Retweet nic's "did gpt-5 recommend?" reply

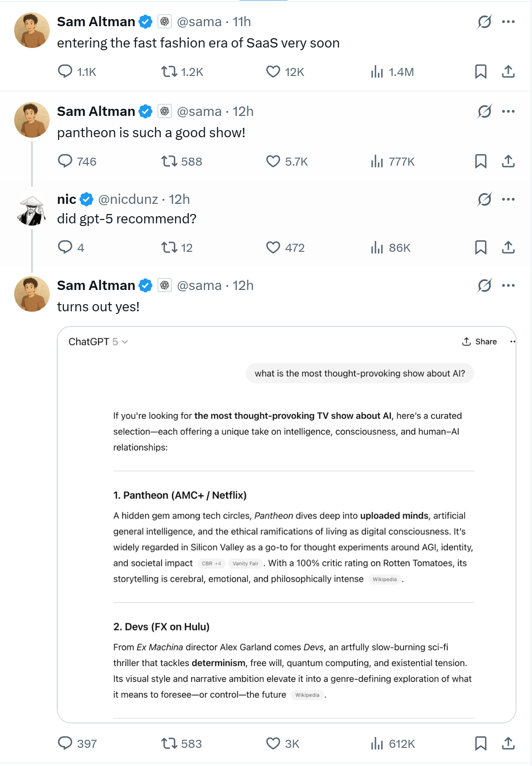[169, 247]
